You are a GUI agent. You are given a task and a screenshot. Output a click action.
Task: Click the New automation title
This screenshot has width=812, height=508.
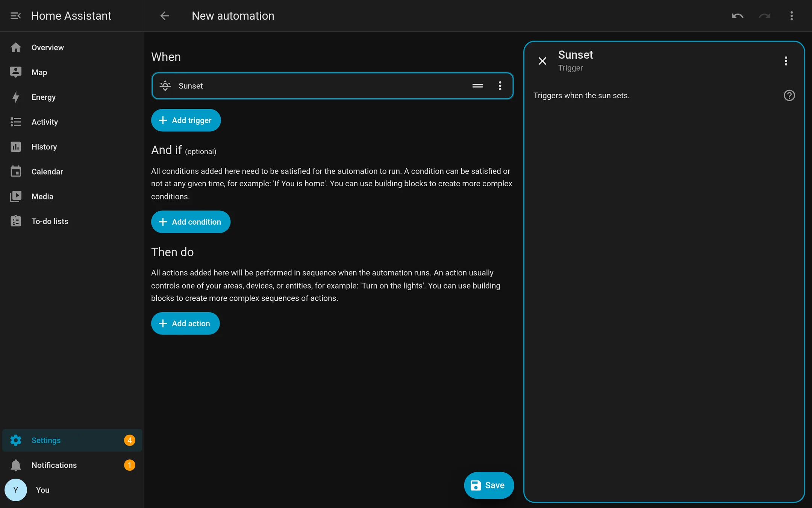(x=233, y=16)
